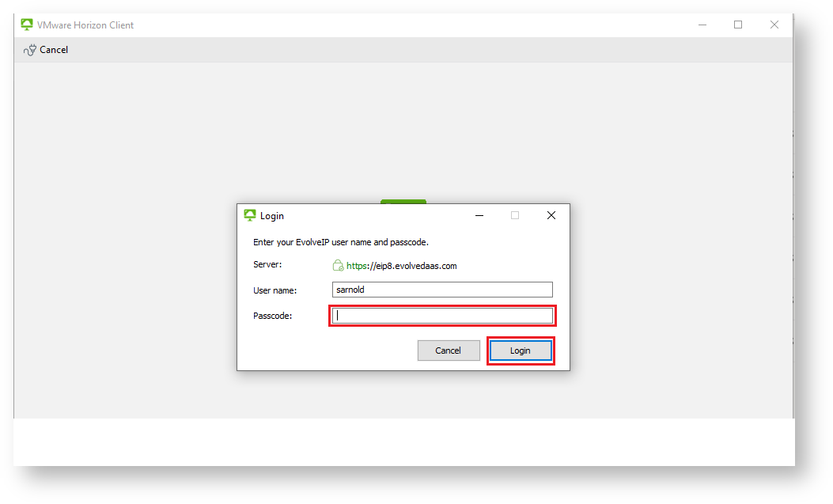Click into the User name field containing sarnold

pos(442,290)
